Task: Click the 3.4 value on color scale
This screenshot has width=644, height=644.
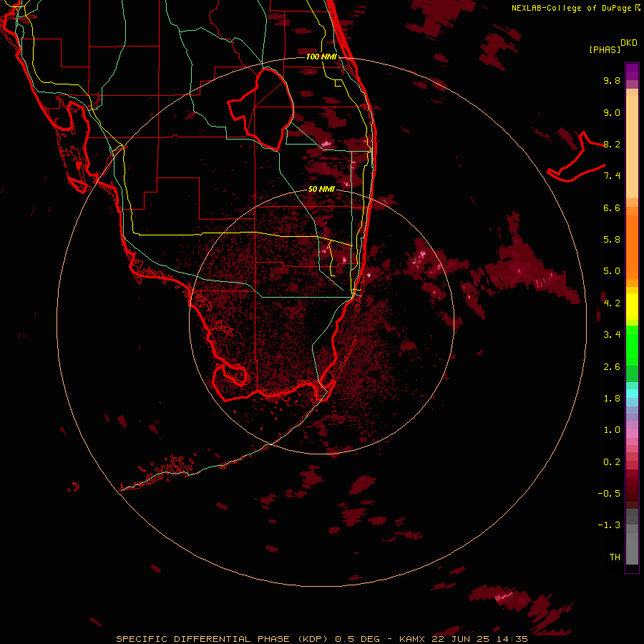Action: point(612,335)
